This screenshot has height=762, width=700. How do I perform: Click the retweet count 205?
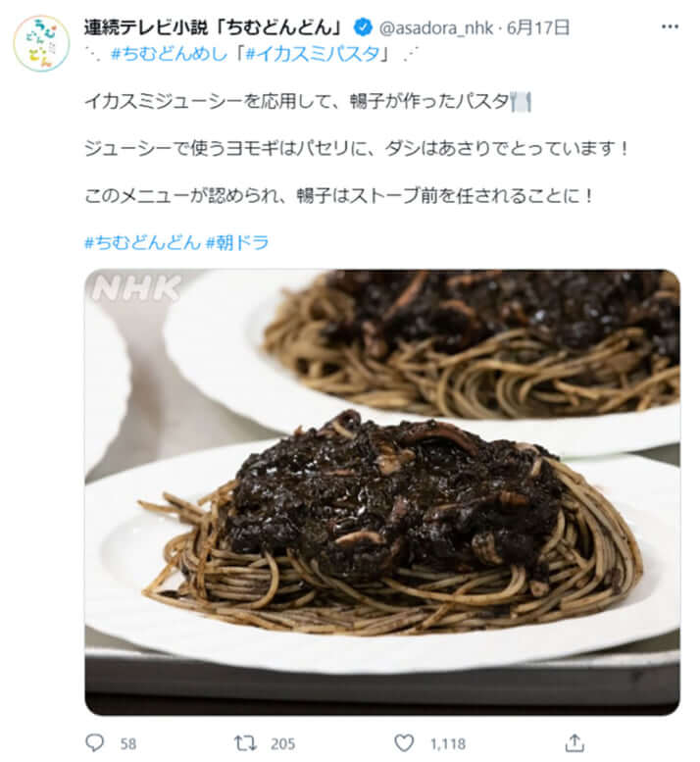282,743
